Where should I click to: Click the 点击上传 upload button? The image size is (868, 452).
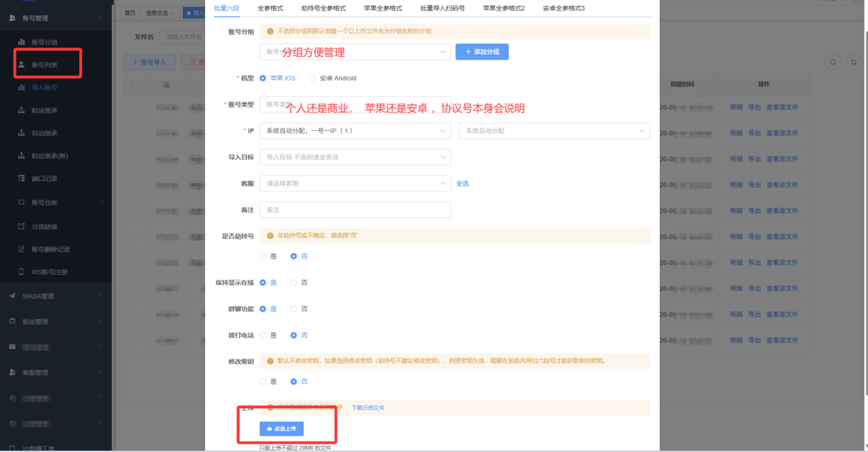pos(282,429)
